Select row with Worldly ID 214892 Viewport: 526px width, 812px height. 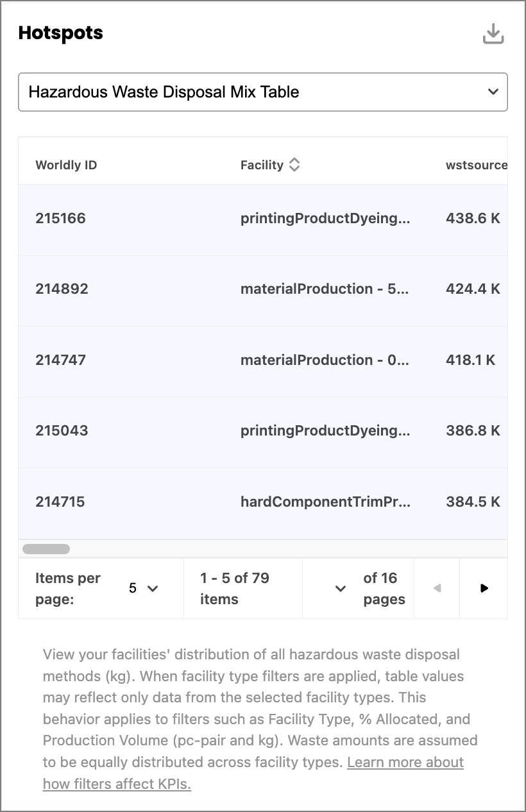(x=263, y=291)
